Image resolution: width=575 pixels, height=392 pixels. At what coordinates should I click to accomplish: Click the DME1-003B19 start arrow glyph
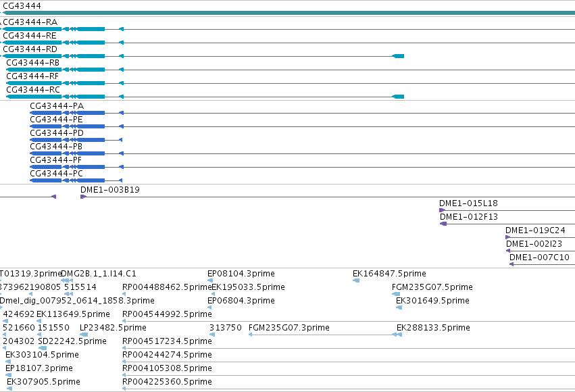click(83, 197)
